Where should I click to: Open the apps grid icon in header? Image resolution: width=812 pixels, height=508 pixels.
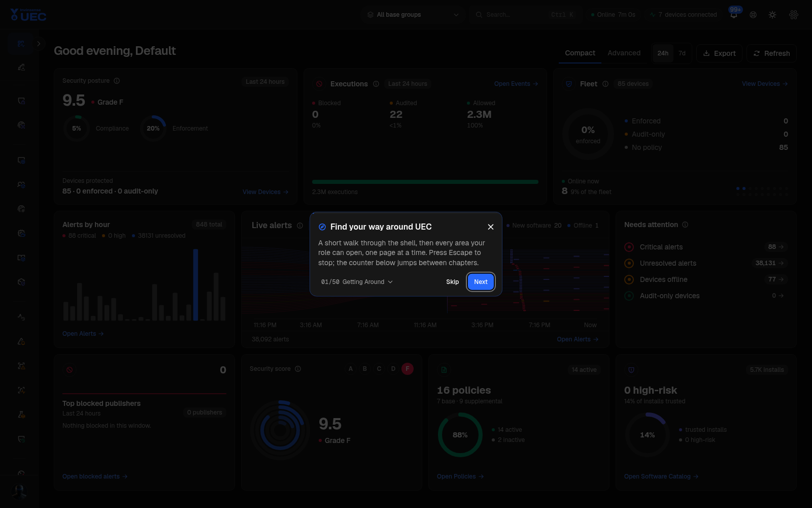794,15
